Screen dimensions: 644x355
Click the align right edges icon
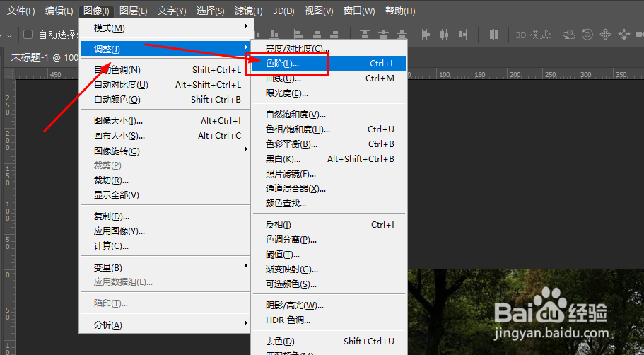(335, 35)
